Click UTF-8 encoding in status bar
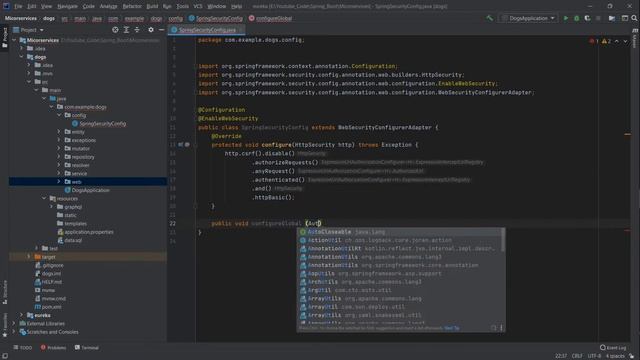The height and width of the screenshot is (360, 640). click(594, 356)
